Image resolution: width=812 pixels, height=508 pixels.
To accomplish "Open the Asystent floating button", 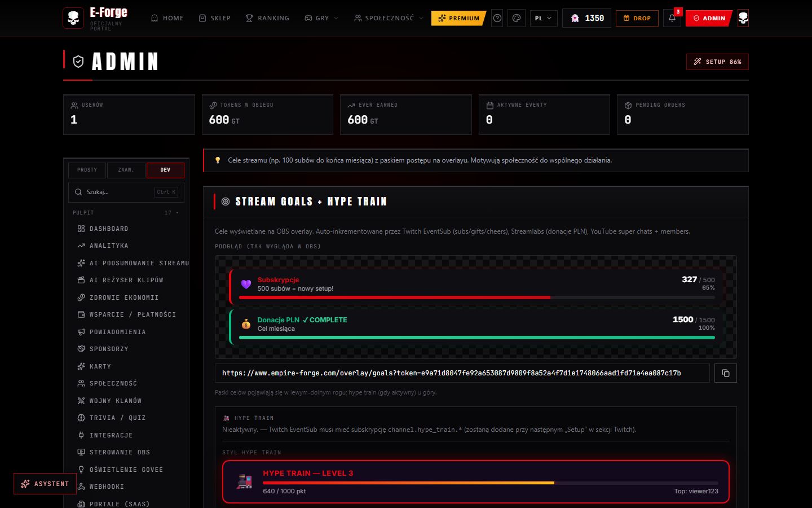I will point(45,484).
